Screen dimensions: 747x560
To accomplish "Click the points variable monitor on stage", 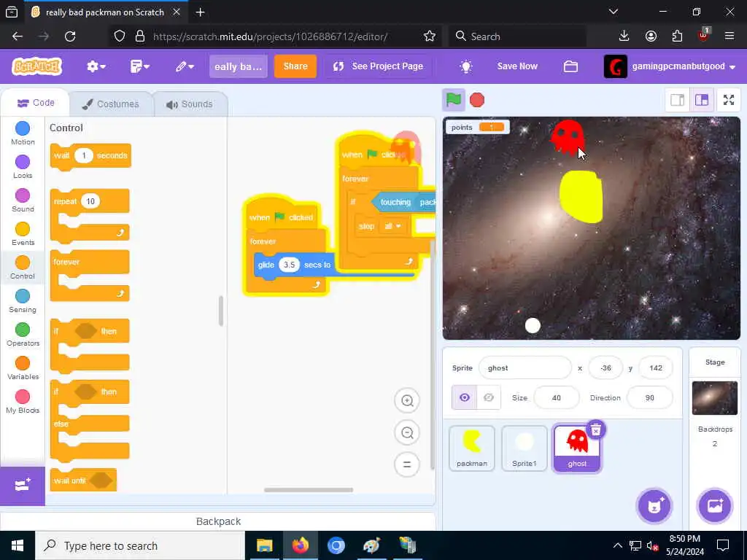I will (478, 127).
